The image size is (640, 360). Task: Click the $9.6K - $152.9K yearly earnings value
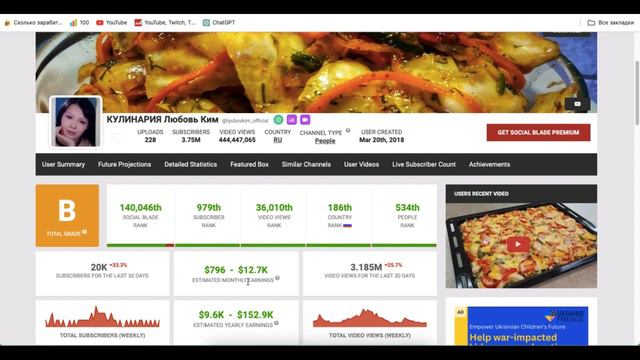click(x=236, y=315)
